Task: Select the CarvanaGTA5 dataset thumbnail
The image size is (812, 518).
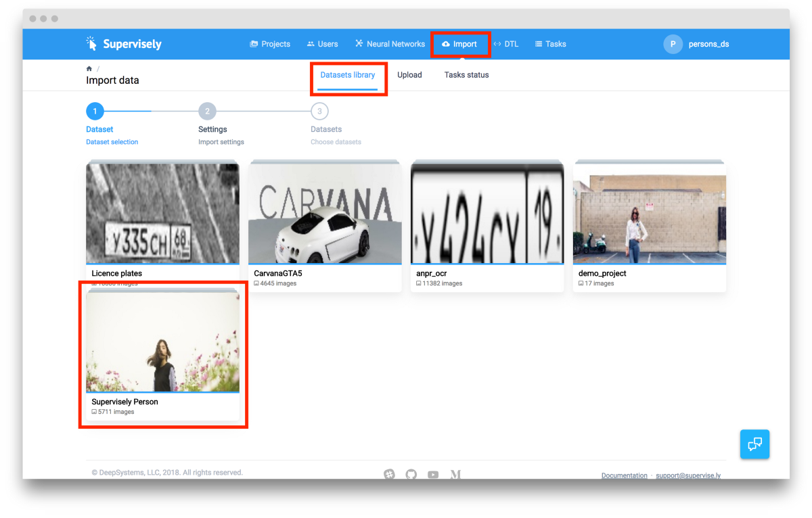Action: 325,212
